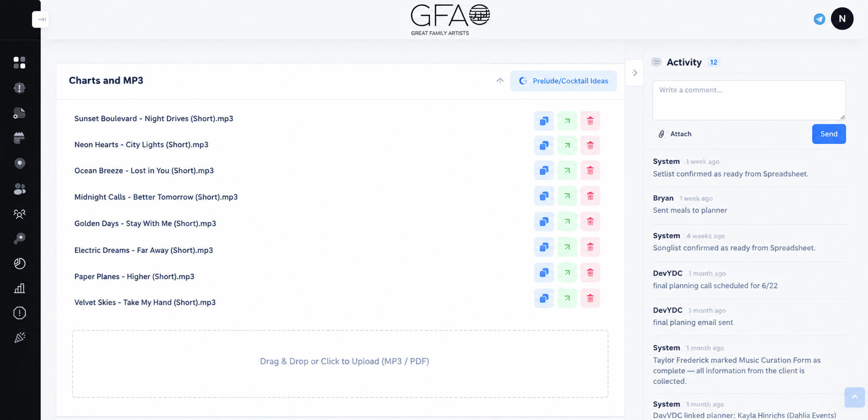Click the calendar icon in sidebar
This screenshot has width=868, height=420.
19,138
